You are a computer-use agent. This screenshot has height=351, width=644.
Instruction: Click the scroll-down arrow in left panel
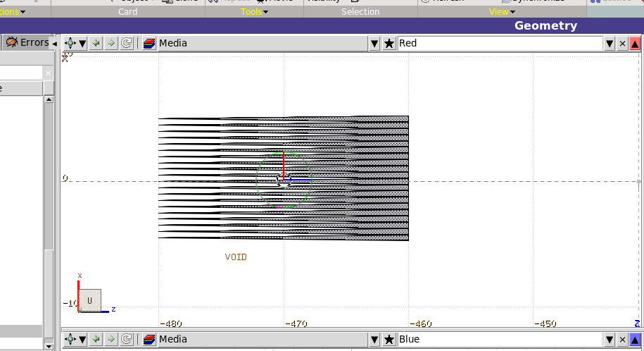coord(49,347)
